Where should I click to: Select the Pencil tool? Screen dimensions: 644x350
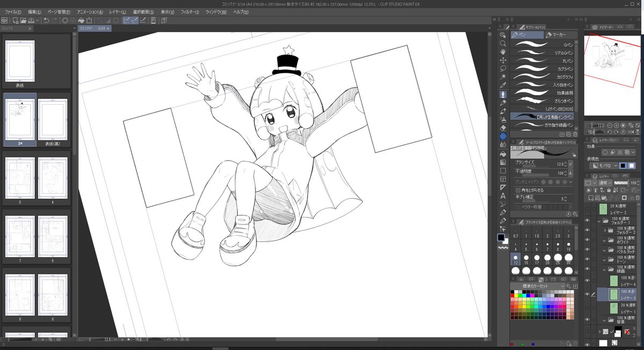[x=503, y=103]
